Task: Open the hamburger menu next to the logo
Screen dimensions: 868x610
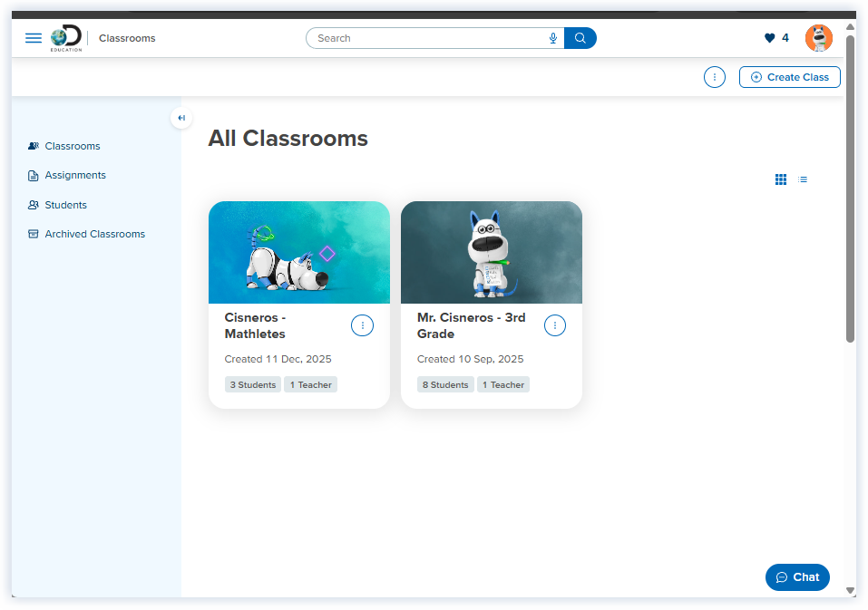Action: click(34, 38)
